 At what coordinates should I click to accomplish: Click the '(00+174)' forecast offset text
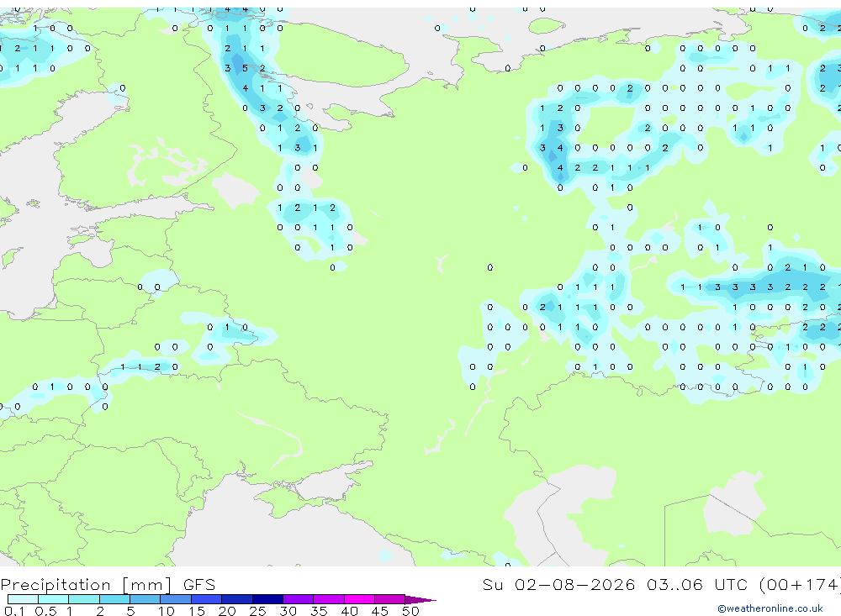799,584
